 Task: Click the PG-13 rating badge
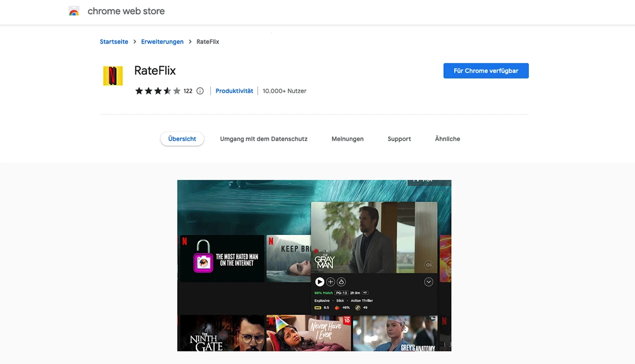341,293
